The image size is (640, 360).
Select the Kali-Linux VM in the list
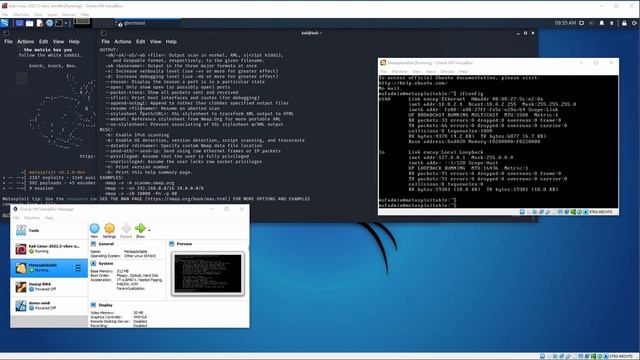click(49, 249)
